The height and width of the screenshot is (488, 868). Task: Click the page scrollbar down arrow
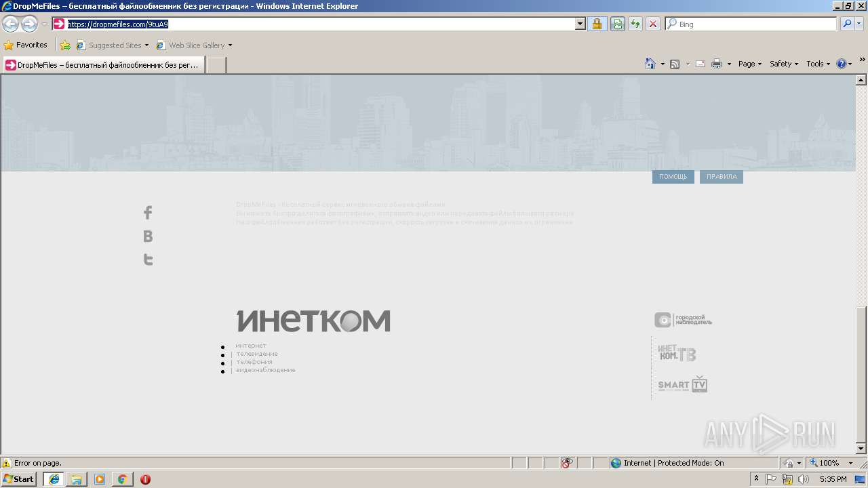point(861,449)
